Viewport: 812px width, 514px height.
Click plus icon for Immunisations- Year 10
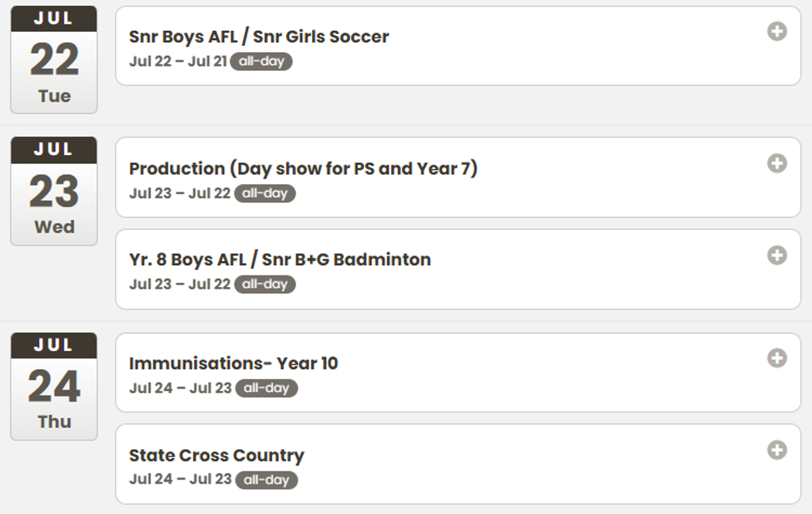pyautogui.click(x=777, y=358)
